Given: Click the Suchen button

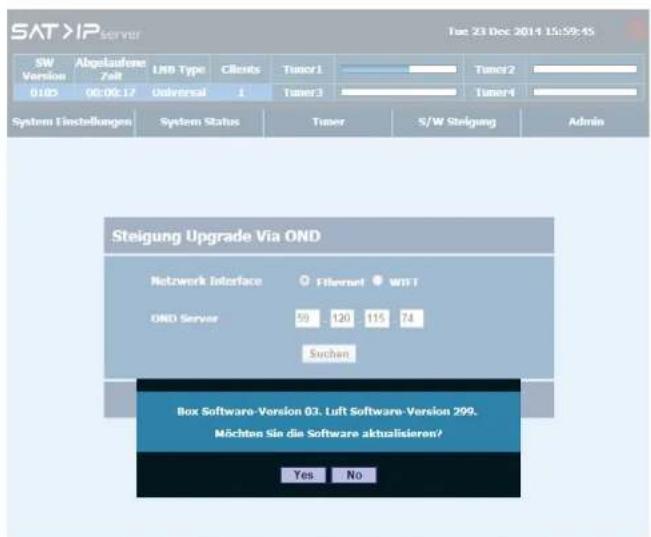Looking at the screenshot, I should coord(329,353).
